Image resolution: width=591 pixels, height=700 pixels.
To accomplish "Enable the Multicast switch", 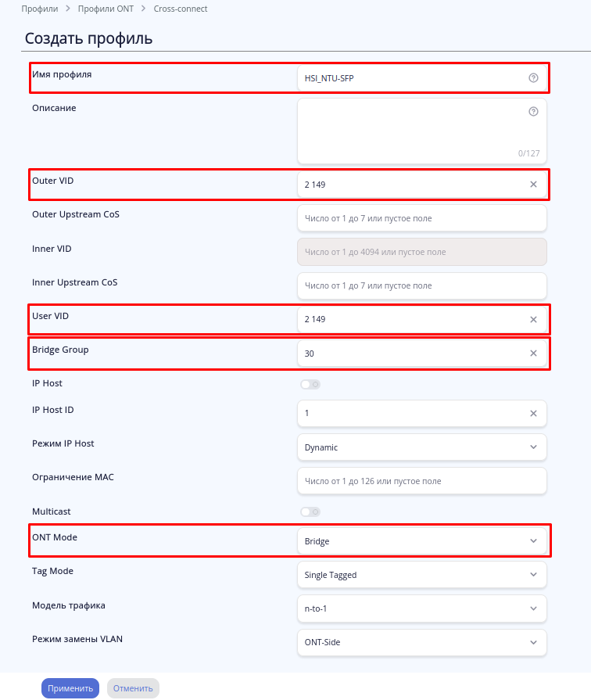I will 310,512.
